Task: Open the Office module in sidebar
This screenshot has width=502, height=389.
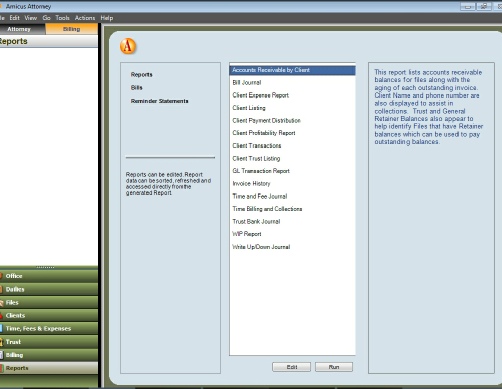Action: (49, 276)
